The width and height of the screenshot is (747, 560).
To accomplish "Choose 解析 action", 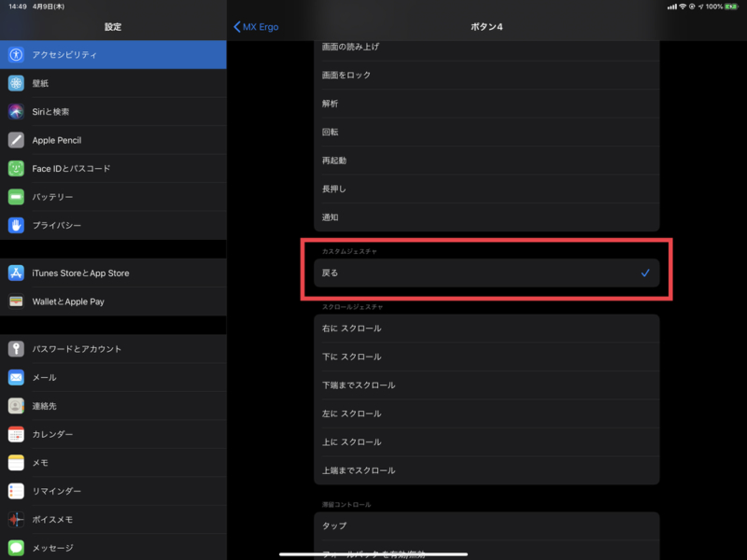I will [x=486, y=104].
